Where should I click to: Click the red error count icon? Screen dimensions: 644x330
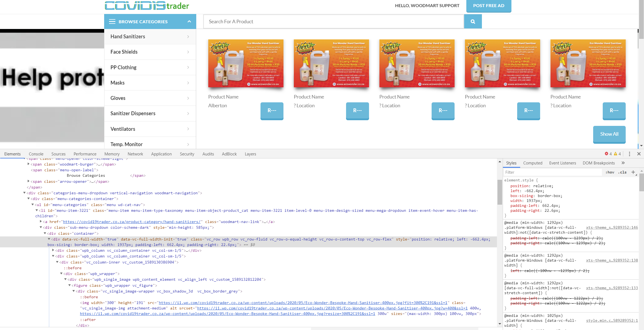point(607,154)
